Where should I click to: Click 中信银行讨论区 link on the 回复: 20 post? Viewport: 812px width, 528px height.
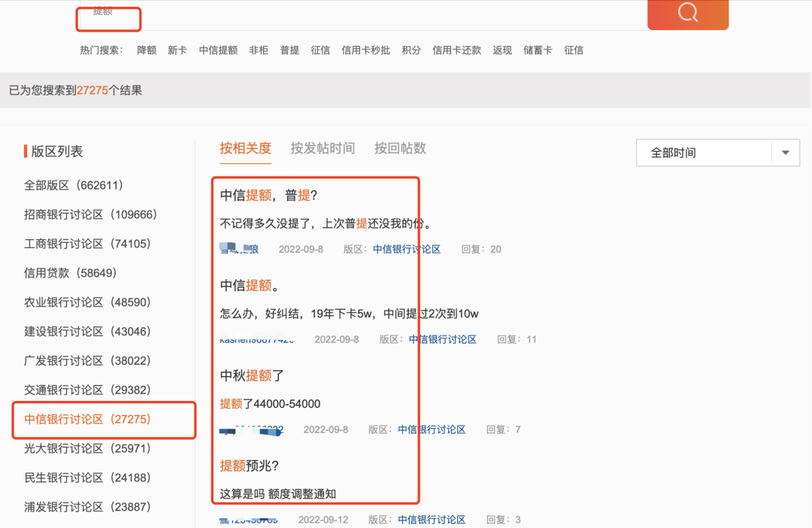click(407, 249)
